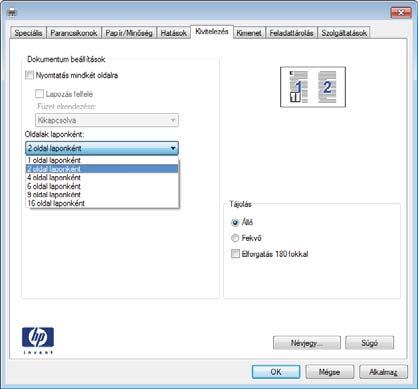Choose 16 oldal laponként from list

pos(102,203)
